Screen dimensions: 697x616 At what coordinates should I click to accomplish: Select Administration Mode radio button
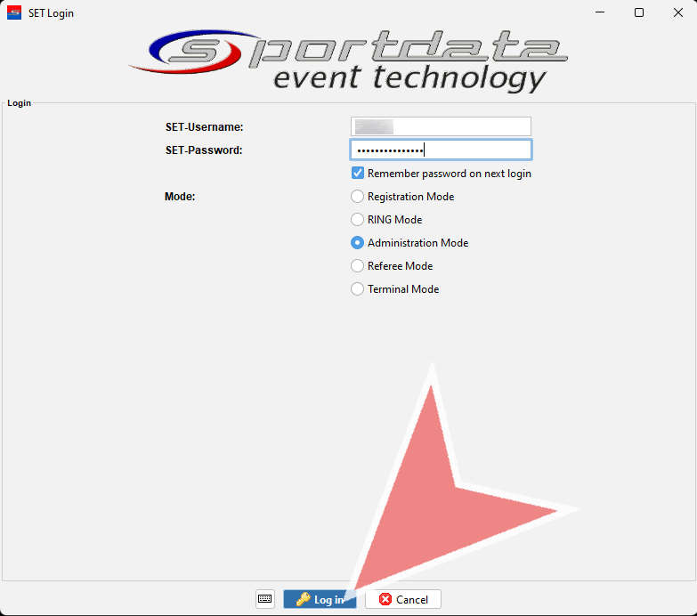pos(358,243)
